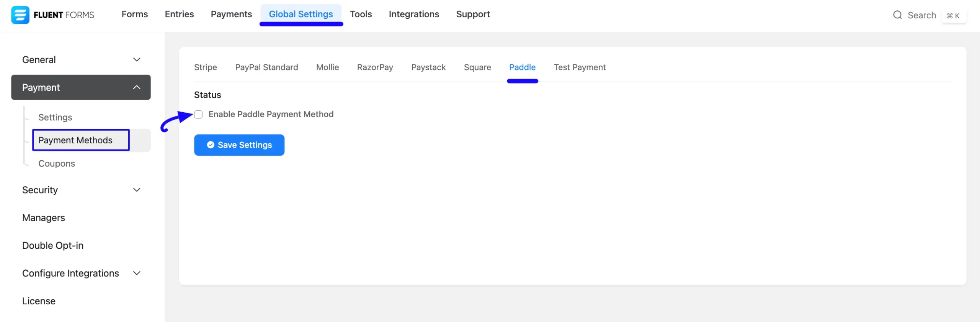Open the Support menu
Screen dimensions: 980x322
tap(473, 14)
